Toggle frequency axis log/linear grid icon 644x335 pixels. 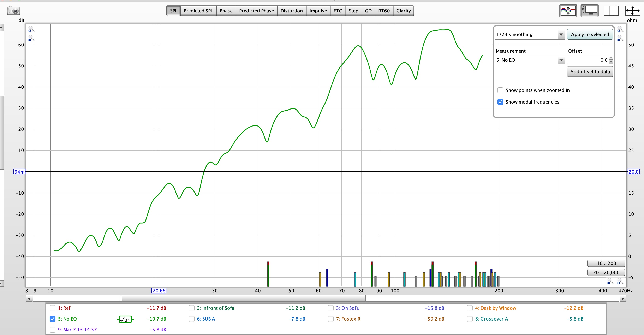tap(611, 11)
